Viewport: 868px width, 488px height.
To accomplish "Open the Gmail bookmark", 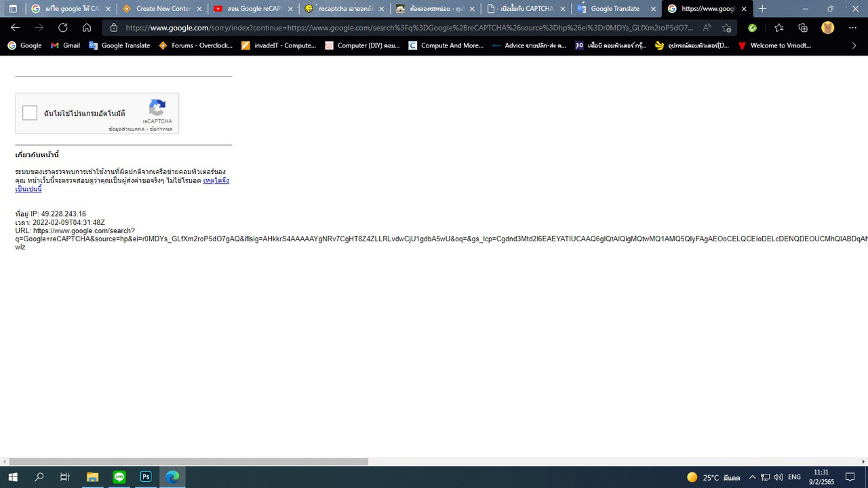I will click(65, 45).
